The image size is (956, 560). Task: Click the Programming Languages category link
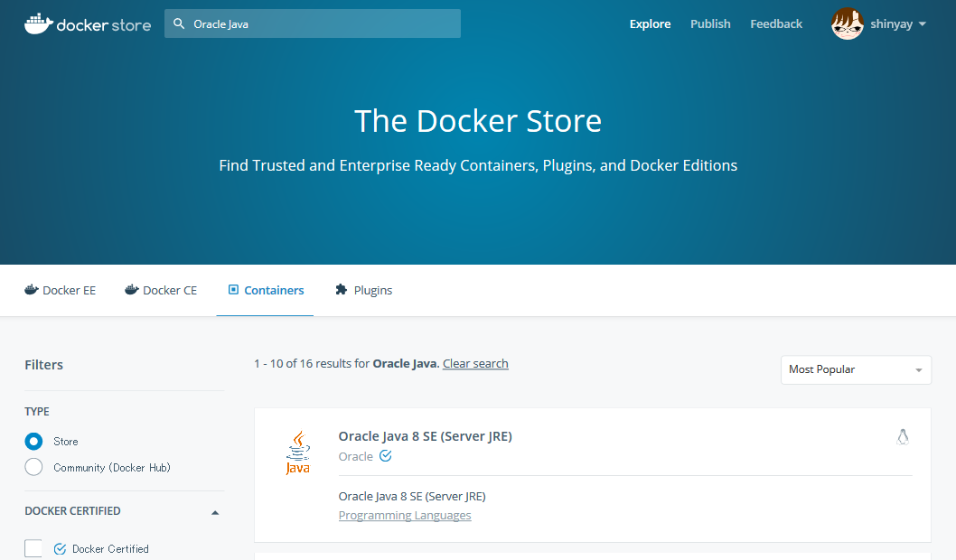(x=405, y=516)
